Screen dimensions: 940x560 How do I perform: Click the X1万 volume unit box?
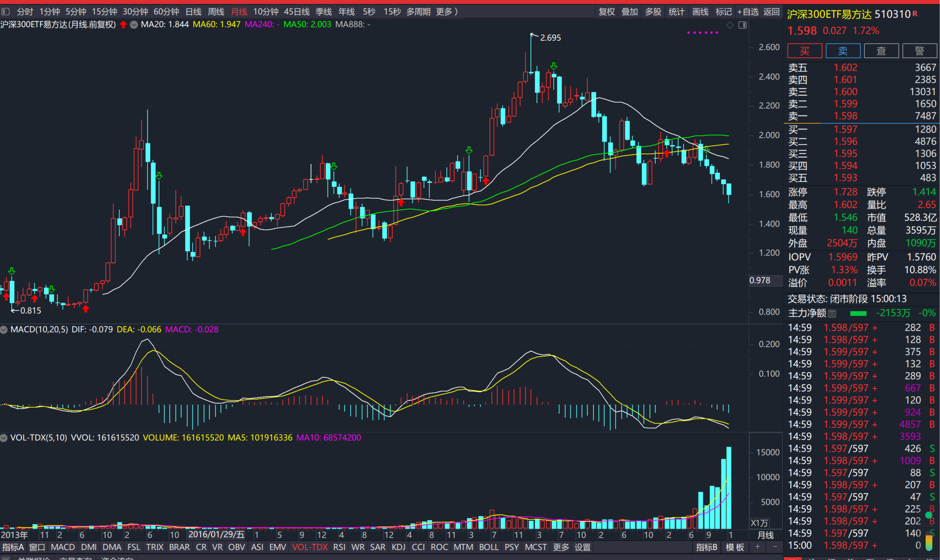point(759,523)
